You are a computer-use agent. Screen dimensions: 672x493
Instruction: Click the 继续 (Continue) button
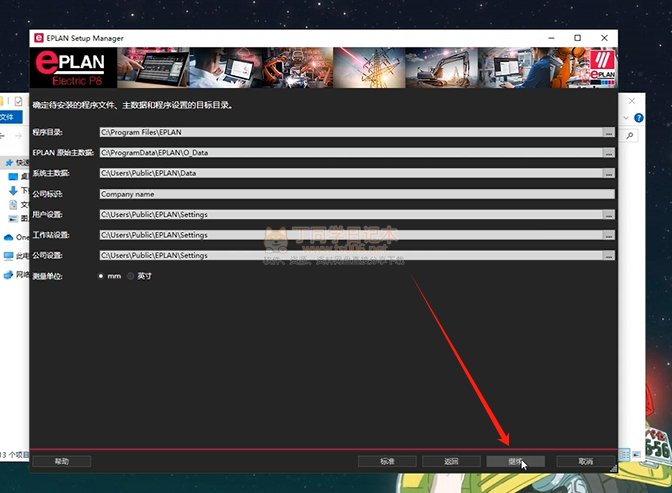(516, 462)
